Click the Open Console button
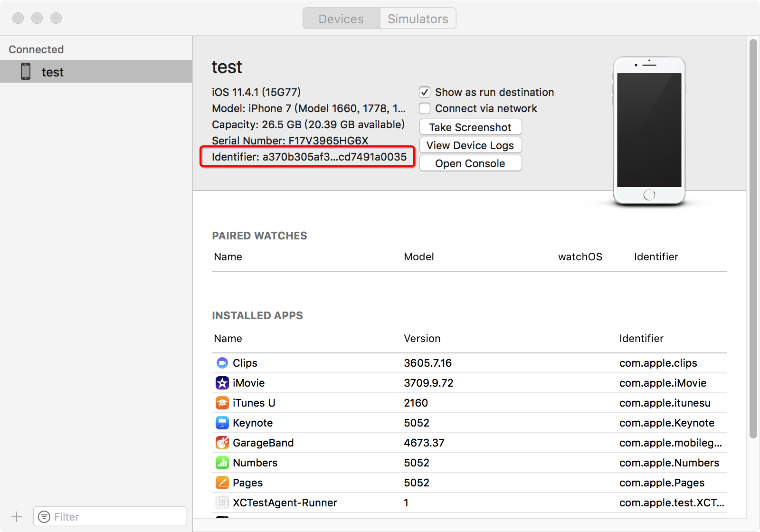760x532 pixels. click(470, 163)
